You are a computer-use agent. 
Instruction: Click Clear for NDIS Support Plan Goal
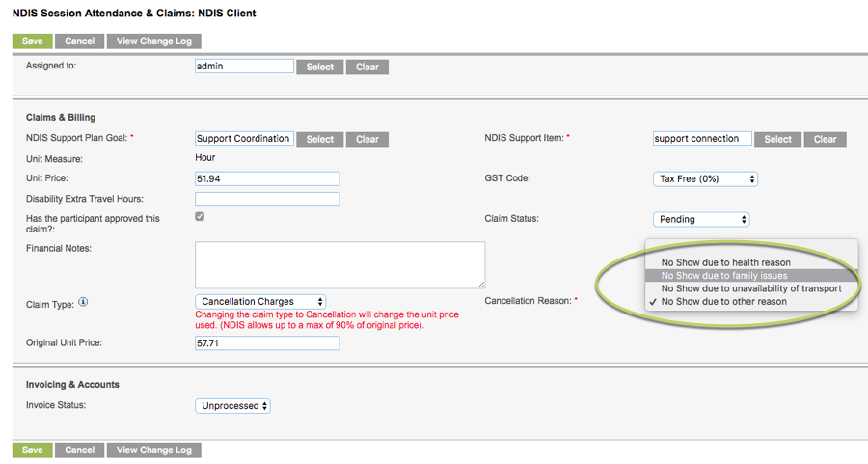click(367, 140)
